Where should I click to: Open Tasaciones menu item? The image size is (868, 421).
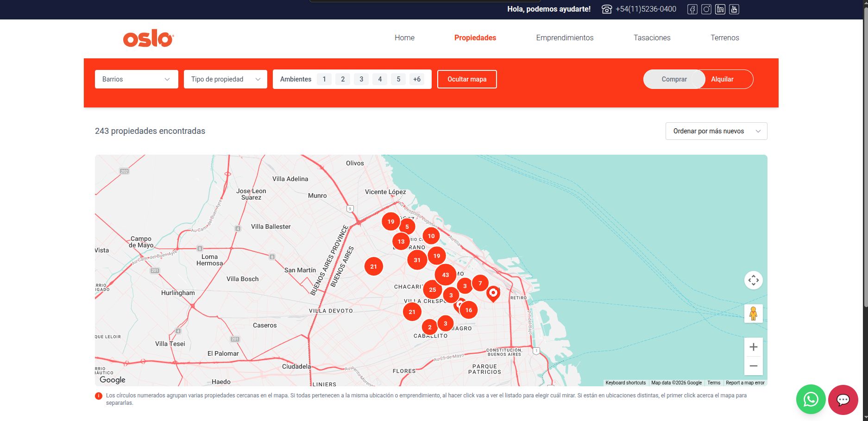(x=652, y=38)
